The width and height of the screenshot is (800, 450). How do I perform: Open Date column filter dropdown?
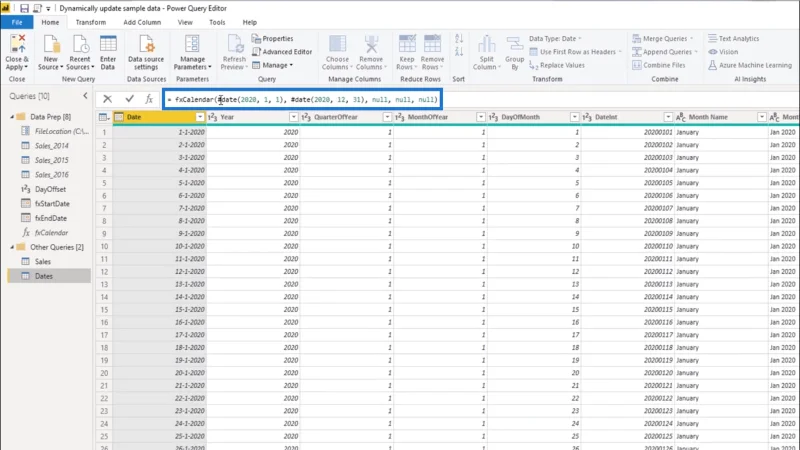pyautogui.click(x=199, y=117)
